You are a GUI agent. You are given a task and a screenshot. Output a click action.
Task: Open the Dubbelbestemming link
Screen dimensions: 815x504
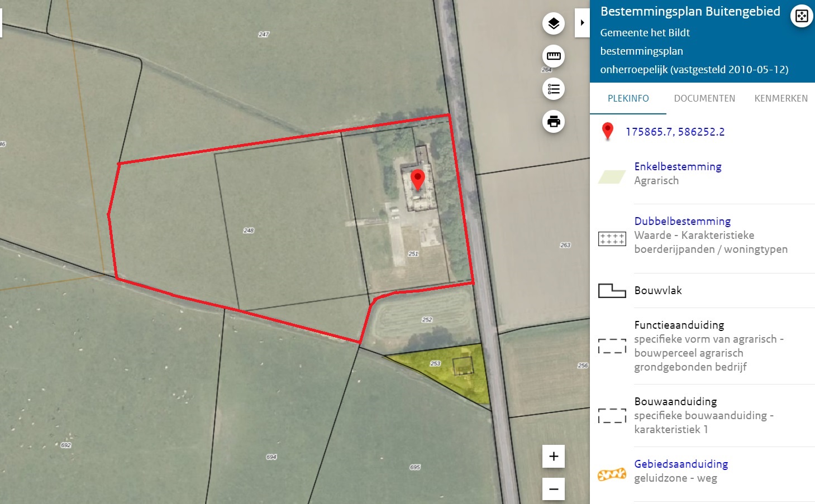[682, 221]
